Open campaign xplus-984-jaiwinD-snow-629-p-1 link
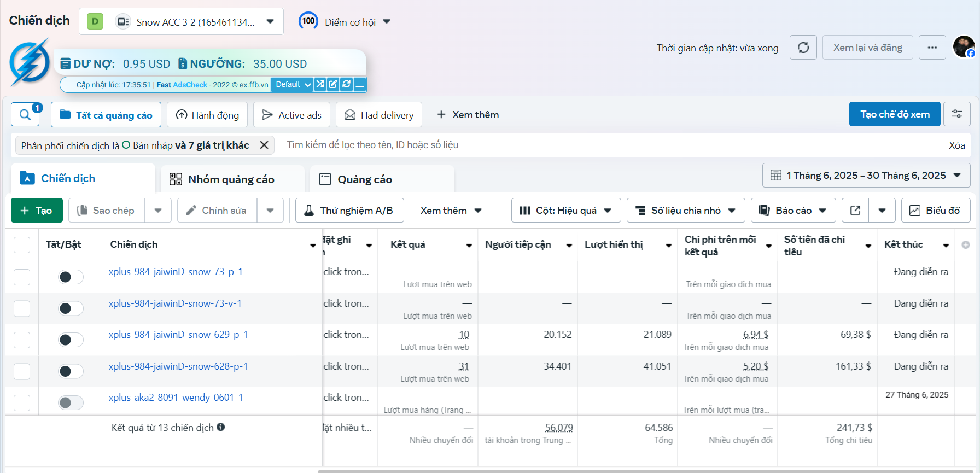980x473 pixels. pos(178,334)
